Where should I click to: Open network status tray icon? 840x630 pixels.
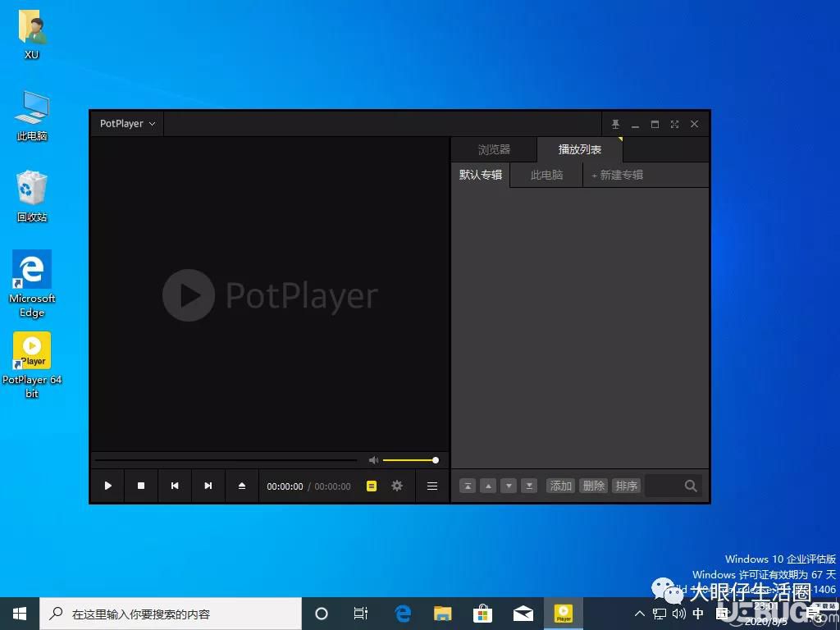tap(660, 614)
